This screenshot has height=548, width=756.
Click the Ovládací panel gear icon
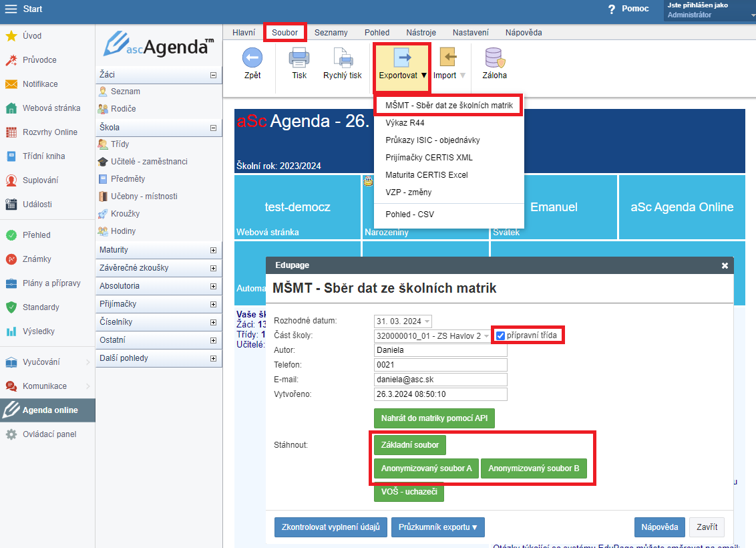coord(11,434)
